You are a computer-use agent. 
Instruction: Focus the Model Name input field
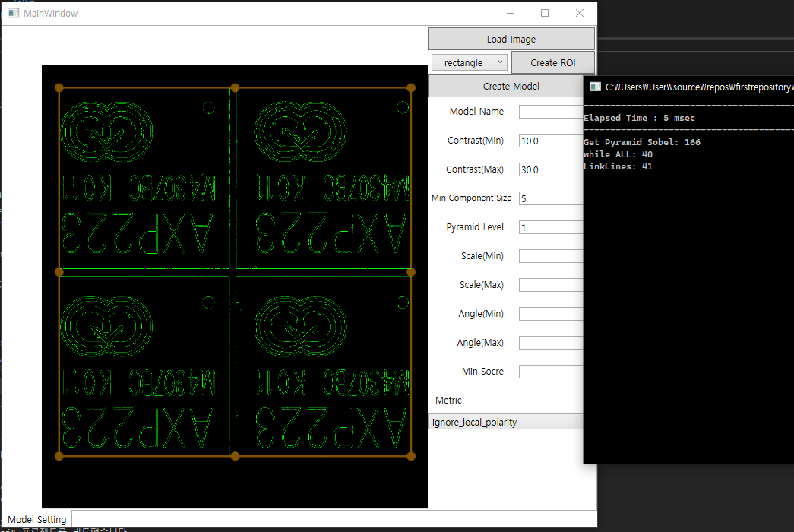point(551,112)
